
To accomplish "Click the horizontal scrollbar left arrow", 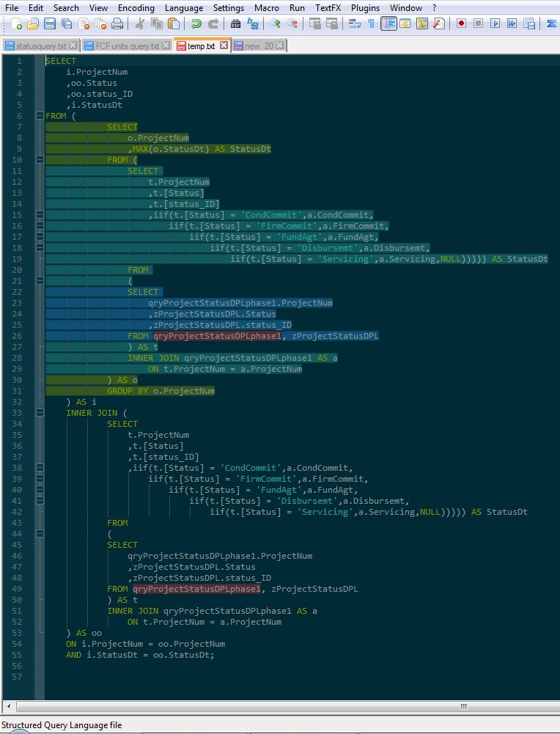I will pyautogui.click(x=8, y=706).
